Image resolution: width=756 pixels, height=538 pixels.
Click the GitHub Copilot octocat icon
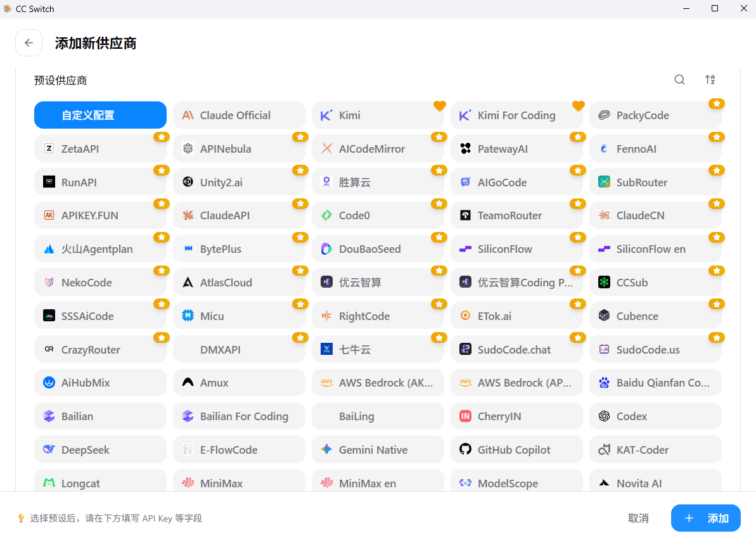pyautogui.click(x=465, y=449)
